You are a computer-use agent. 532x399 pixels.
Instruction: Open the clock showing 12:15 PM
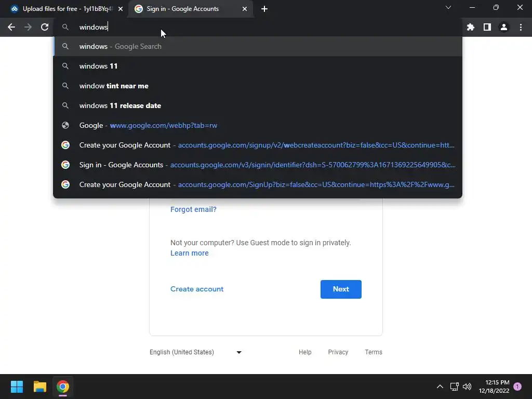[x=494, y=387]
